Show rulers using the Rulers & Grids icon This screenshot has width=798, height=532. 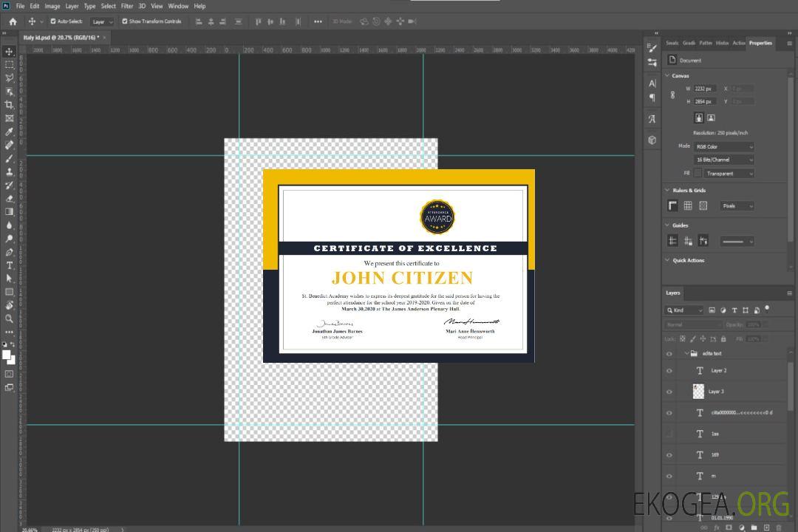(672, 205)
